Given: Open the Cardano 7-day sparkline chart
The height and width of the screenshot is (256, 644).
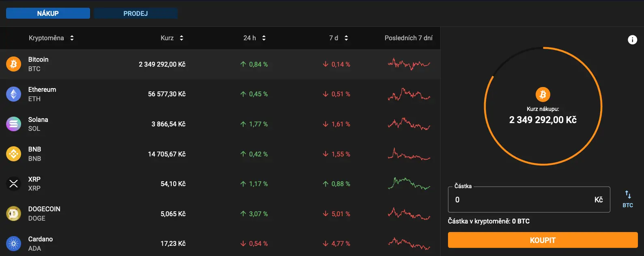Looking at the screenshot, I should tap(409, 244).
